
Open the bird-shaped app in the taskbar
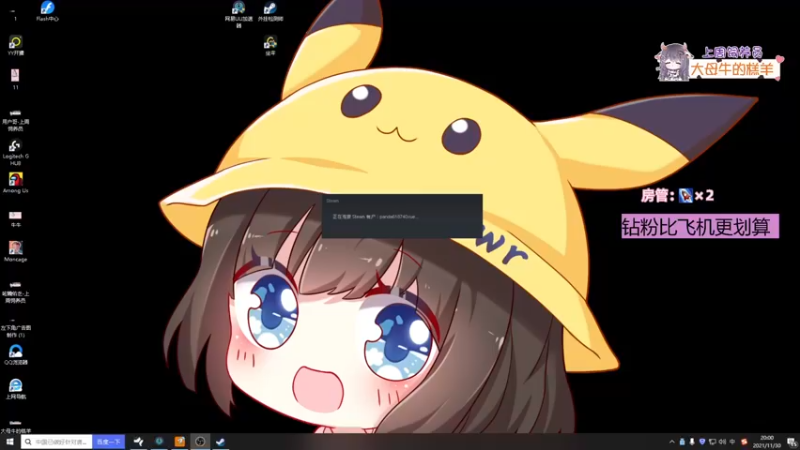138,442
